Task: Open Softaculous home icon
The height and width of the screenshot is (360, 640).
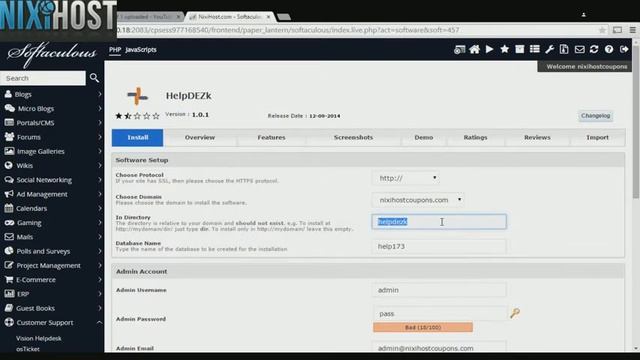Action: click(474, 50)
